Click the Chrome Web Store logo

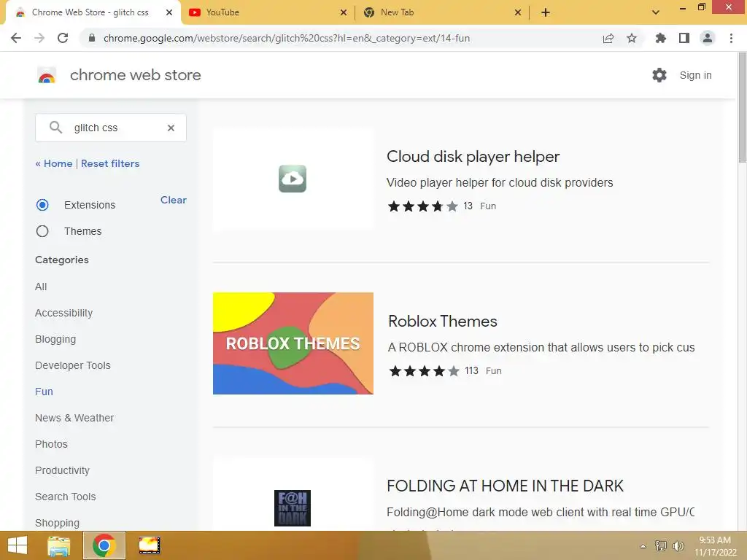point(47,75)
